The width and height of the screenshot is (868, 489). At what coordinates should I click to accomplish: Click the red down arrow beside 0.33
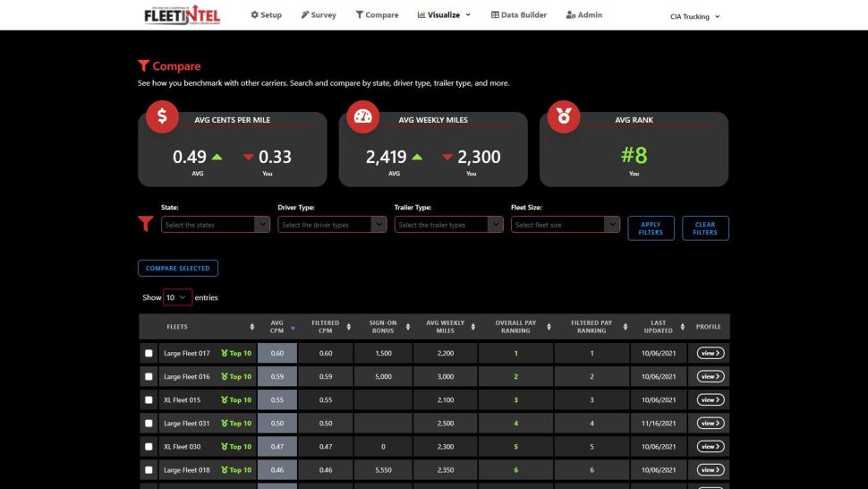click(x=249, y=158)
